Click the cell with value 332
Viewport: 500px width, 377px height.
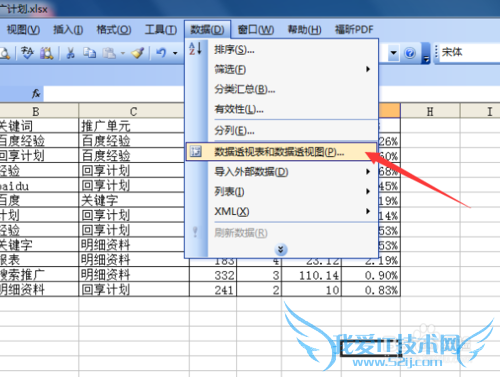(x=213, y=275)
